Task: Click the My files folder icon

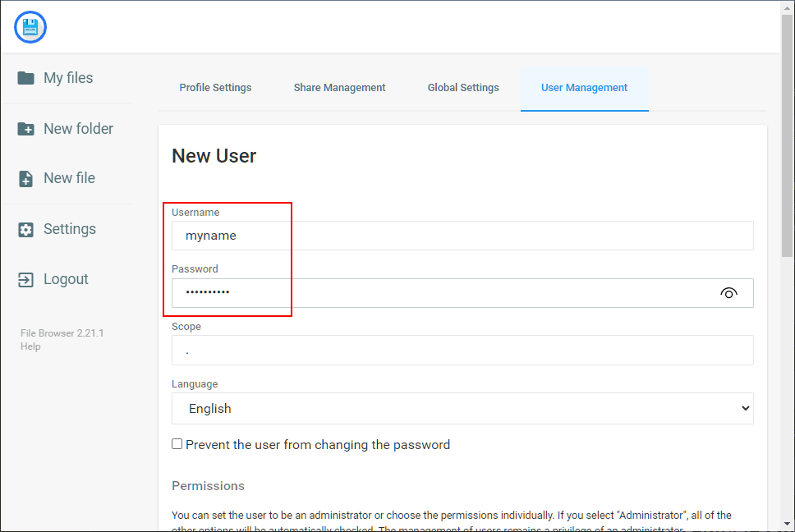Action: point(26,78)
